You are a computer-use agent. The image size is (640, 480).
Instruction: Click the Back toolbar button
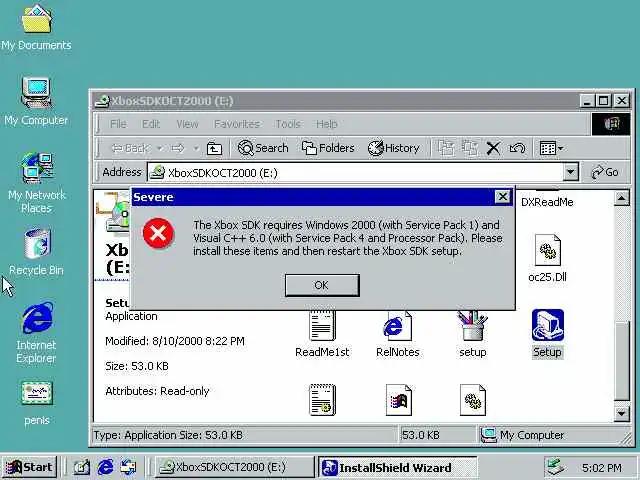tap(129, 148)
